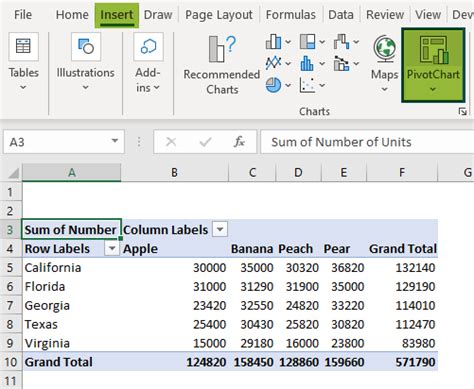Image resolution: width=474 pixels, height=389 pixels.
Task: Open the Tables group icon
Action: 23,47
